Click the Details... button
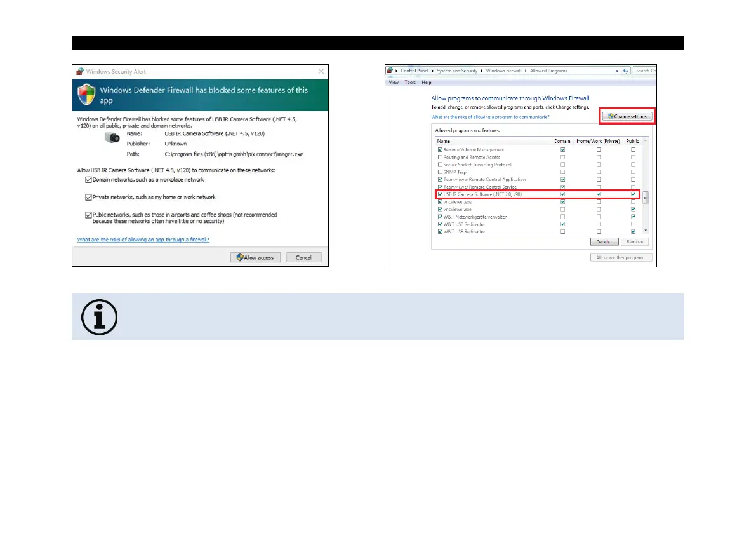 (604, 241)
